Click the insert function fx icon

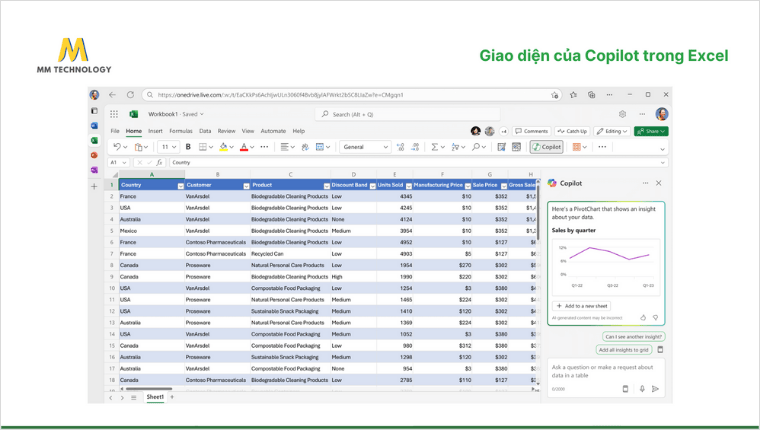tap(159, 162)
